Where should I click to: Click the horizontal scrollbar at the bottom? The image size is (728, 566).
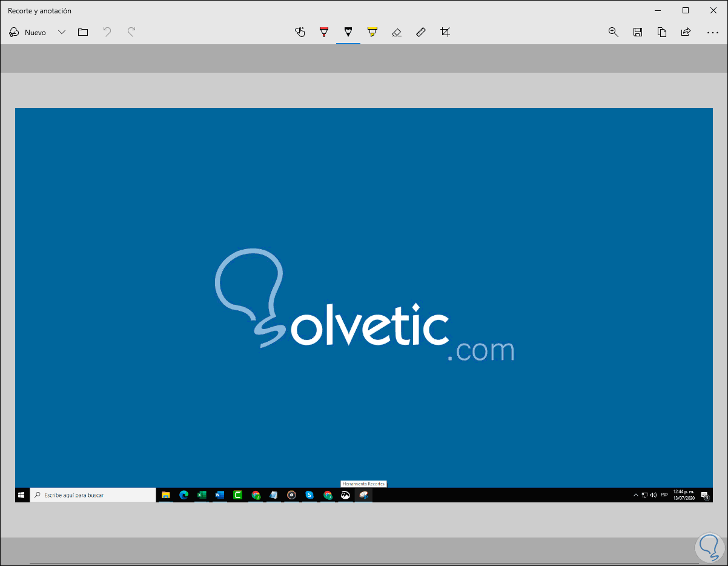pyautogui.click(x=363, y=563)
